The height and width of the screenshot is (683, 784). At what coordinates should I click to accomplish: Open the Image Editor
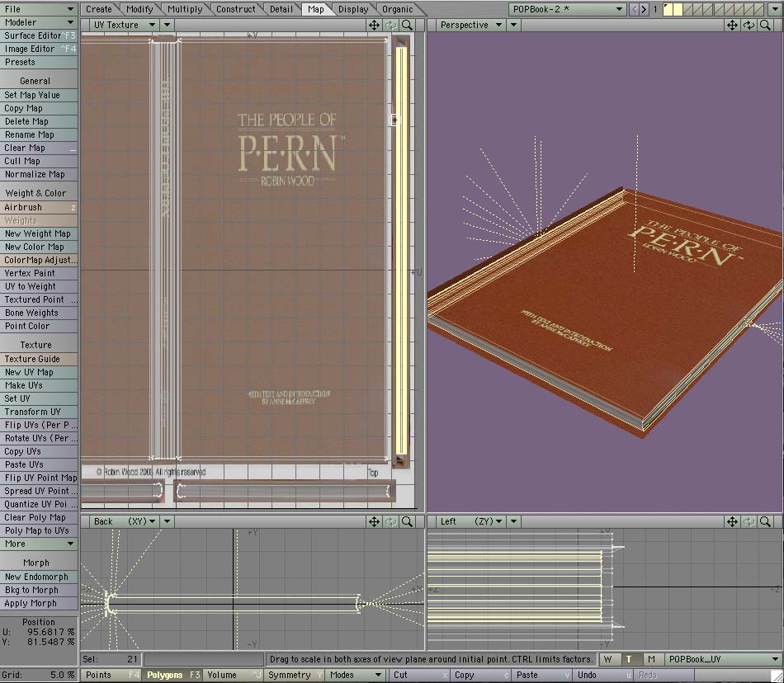pos(39,49)
